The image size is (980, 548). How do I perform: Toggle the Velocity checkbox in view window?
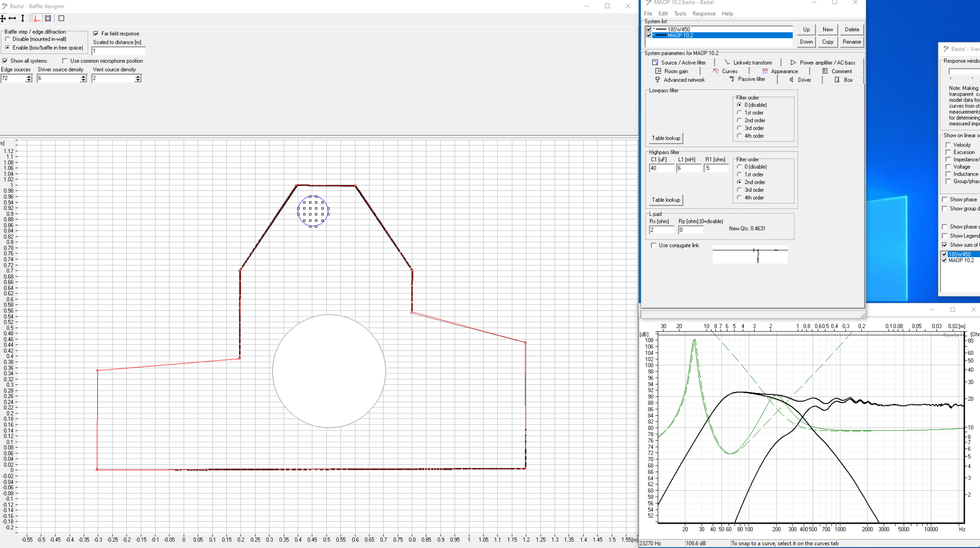948,145
